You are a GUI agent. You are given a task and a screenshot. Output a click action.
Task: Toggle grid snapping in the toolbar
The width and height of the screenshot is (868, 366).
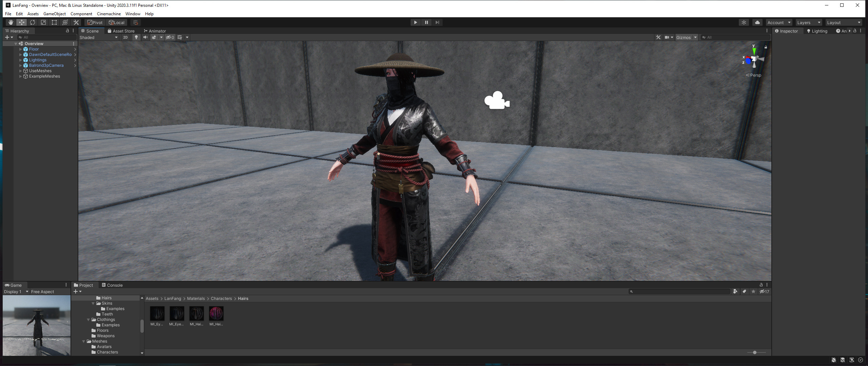coord(136,22)
